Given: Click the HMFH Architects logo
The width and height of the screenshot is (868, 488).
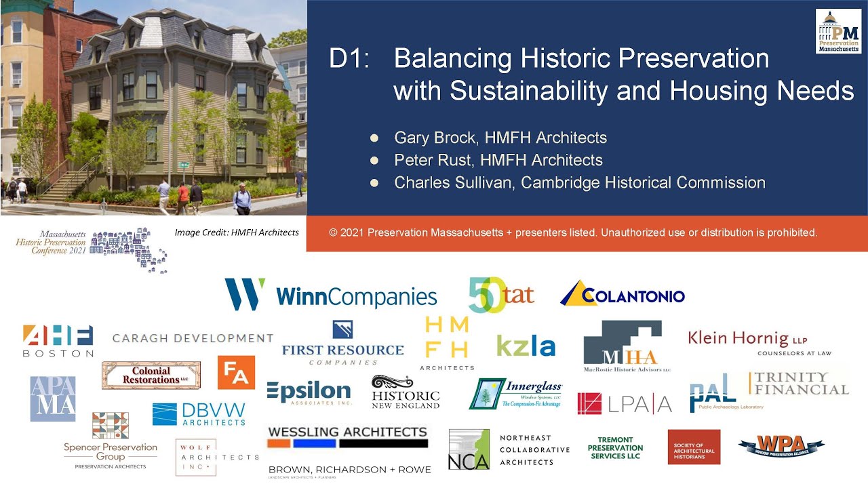Looking at the screenshot, I should point(447,343).
